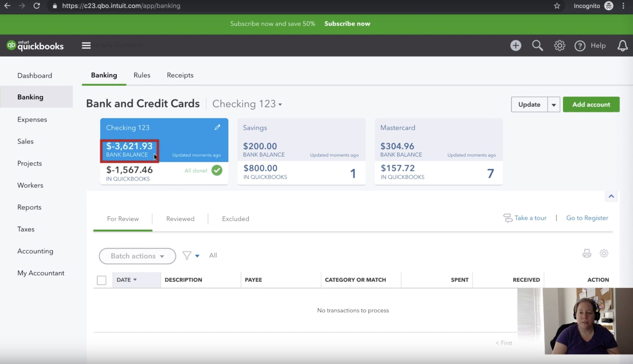Viewport: 633px width, 364px height.
Task: Switch to the Receipts tab
Action: pyautogui.click(x=180, y=75)
